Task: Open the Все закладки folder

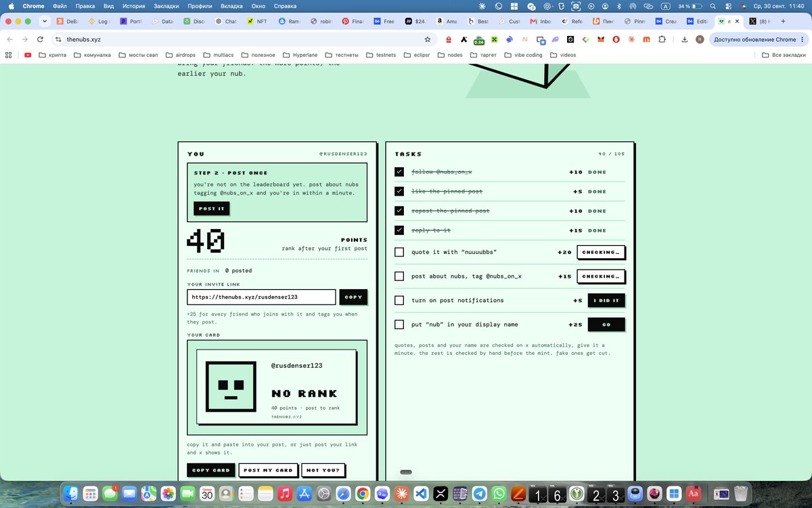Action: (784, 55)
